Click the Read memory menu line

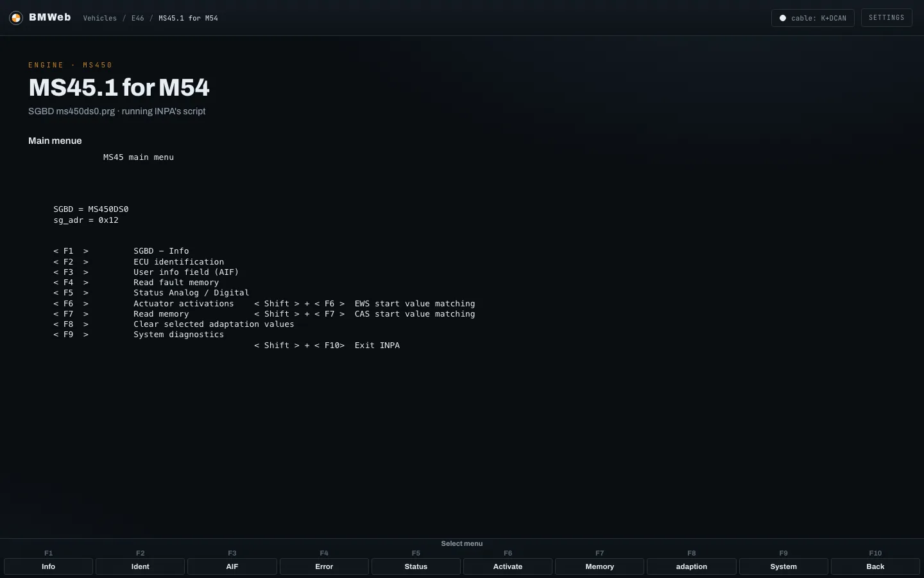coord(161,314)
